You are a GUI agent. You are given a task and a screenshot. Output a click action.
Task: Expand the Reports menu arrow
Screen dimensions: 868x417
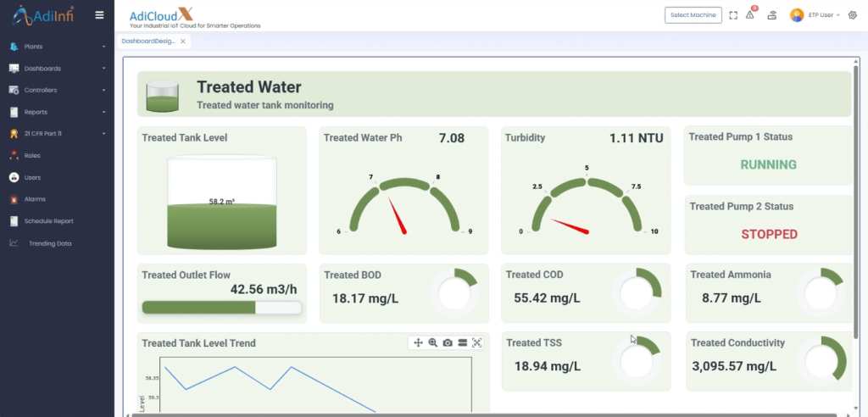coord(104,113)
